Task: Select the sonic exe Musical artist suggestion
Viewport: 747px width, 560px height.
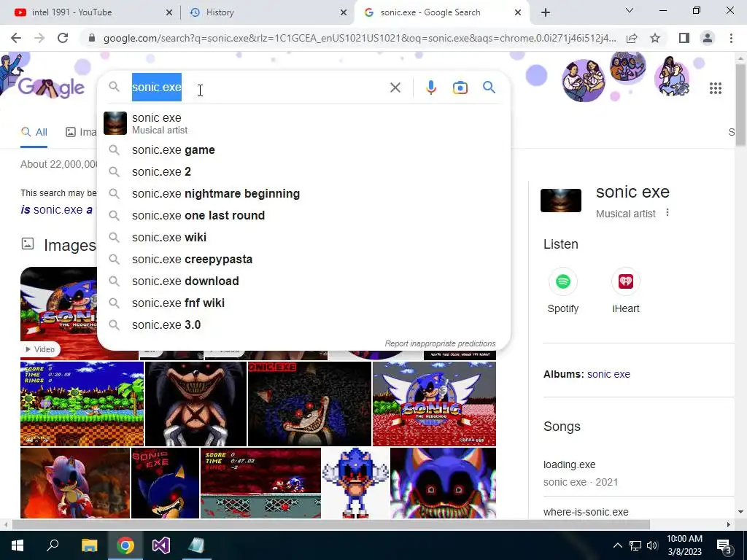Action: (303, 123)
